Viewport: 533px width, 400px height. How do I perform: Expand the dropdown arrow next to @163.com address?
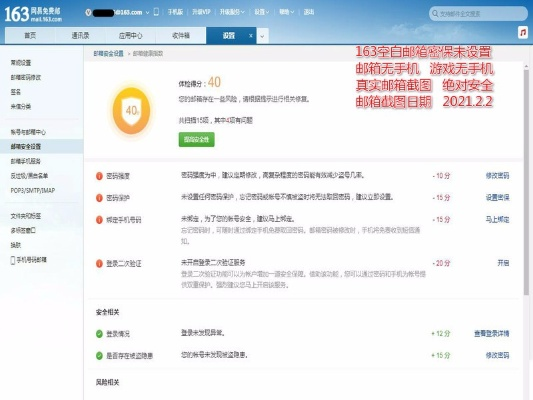pyautogui.click(x=147, y=13)
